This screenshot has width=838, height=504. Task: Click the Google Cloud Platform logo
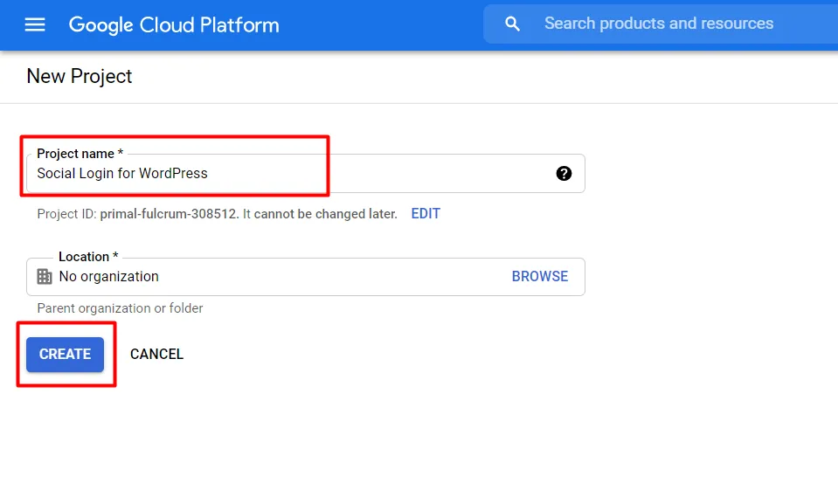pyautogui.click(x=174, y=25)
